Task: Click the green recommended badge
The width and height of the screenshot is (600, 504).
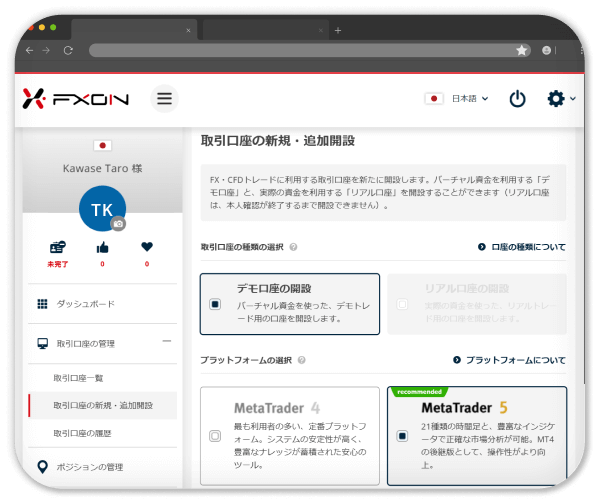Action: point(419,392)
